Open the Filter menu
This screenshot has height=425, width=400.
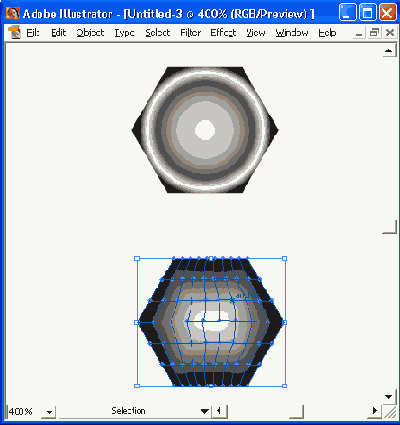[x=191, y=33]
